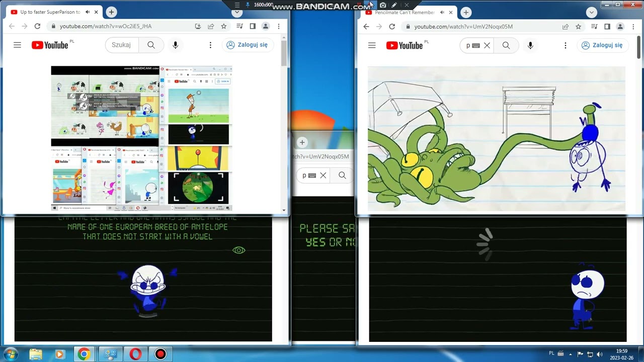Image resolution: width=644 pixels, height=362 pixels.
Task: Open media controls icon in right Chrome toolbar
Action: [594, 26]
